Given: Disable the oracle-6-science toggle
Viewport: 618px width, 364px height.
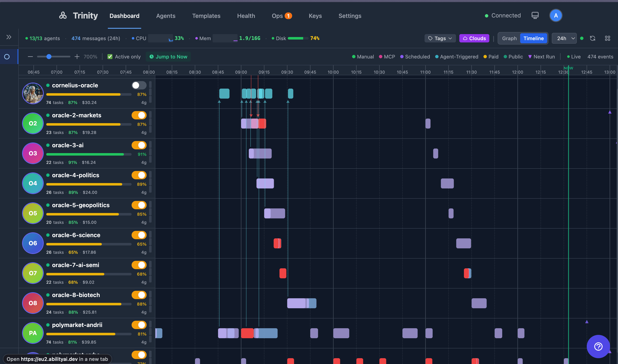Looking at the screenshot, I should tap(139, 235).
